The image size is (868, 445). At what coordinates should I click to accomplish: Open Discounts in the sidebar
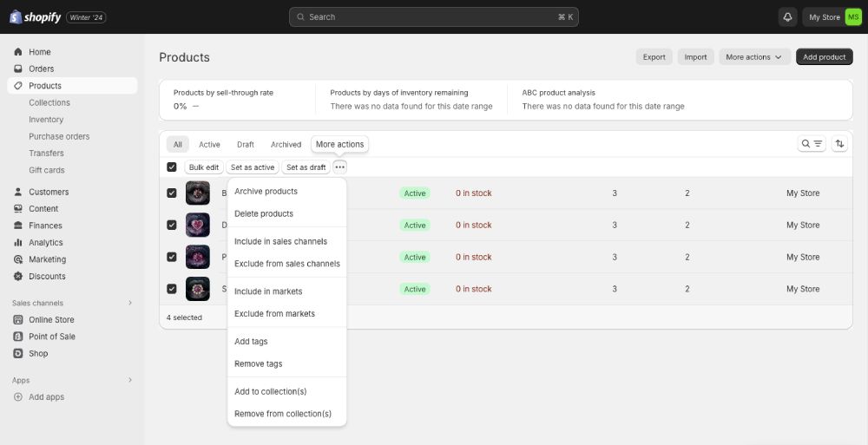[x=47, y=277]
